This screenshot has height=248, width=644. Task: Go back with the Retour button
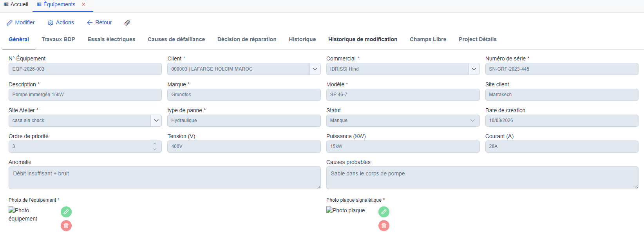[x=99, y=23]
